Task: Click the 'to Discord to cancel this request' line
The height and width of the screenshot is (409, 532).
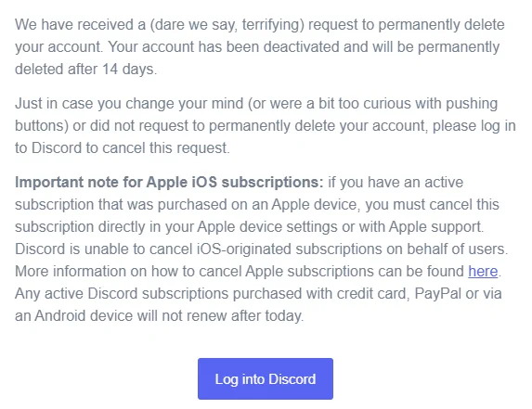Action: tap(123, 148)
